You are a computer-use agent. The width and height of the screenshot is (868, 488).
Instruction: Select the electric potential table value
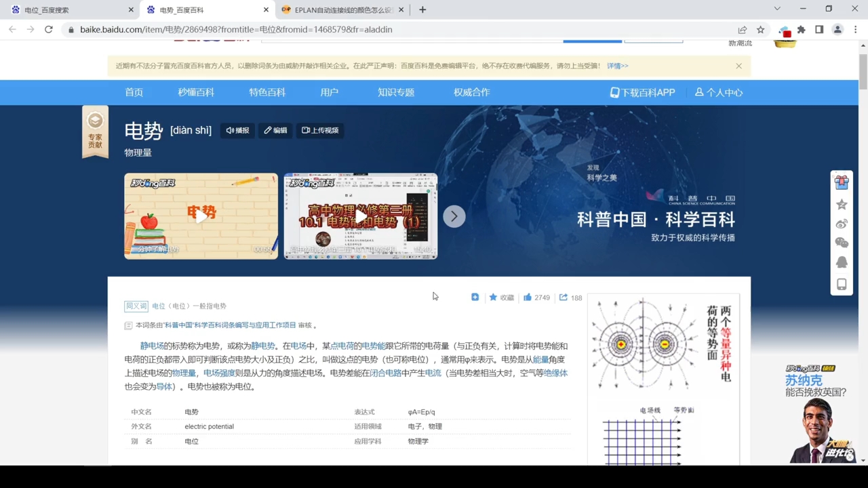209,426
